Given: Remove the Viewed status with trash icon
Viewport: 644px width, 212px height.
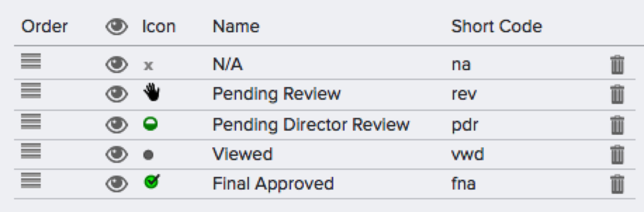Looking at the screenshot, I should [x=617, y=155].
